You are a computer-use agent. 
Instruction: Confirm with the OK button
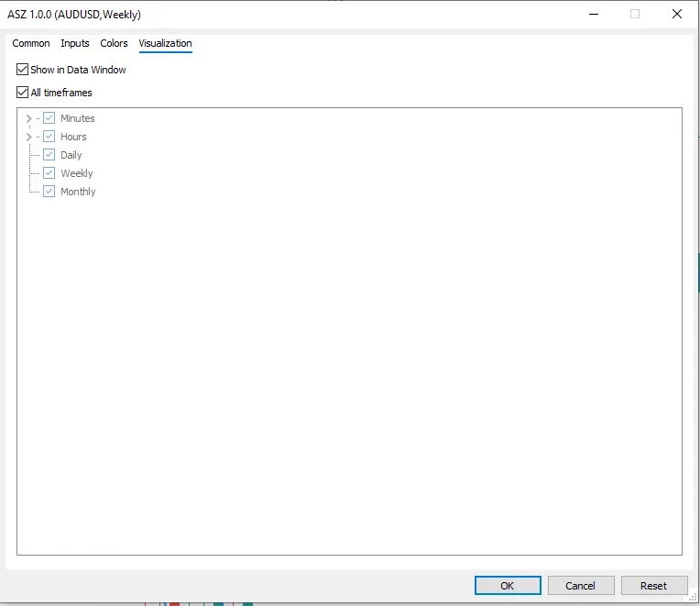click(508, 586)
